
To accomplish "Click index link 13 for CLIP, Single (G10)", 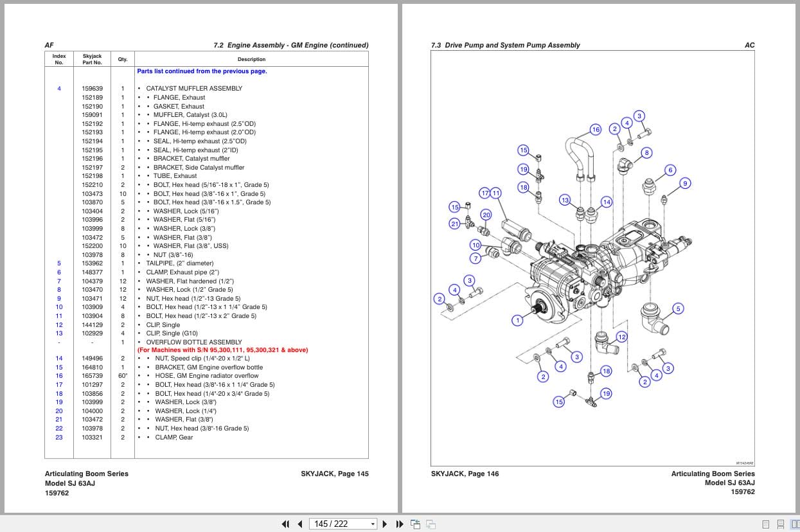I will click(58, 333).
